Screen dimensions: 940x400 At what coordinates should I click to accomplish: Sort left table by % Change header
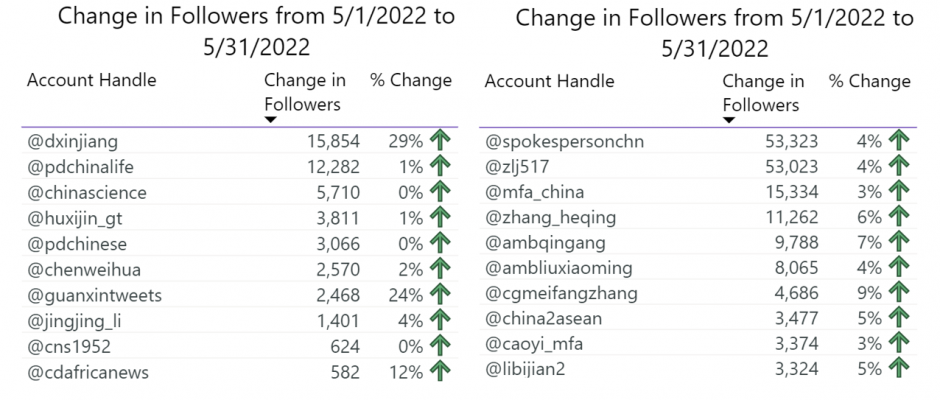click(411, 80)
